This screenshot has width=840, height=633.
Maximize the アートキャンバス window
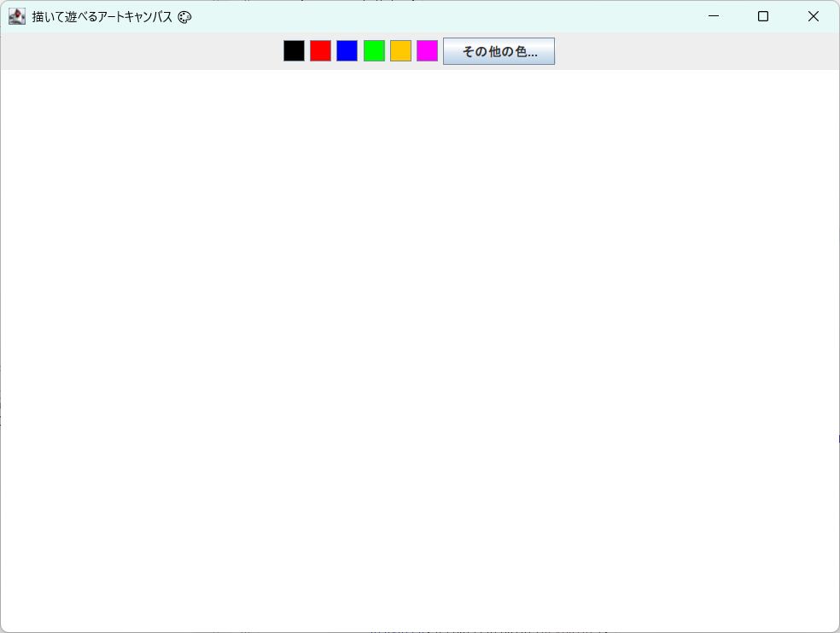coord(763,16)
